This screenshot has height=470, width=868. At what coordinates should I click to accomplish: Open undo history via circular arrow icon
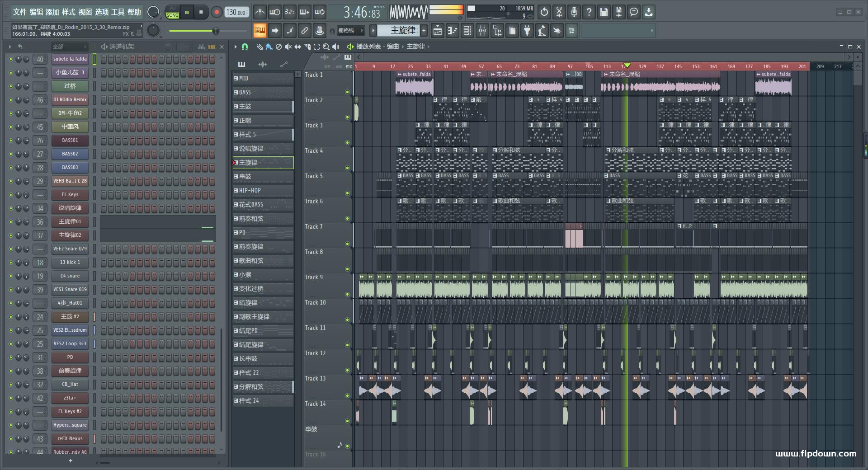[544, 12]
